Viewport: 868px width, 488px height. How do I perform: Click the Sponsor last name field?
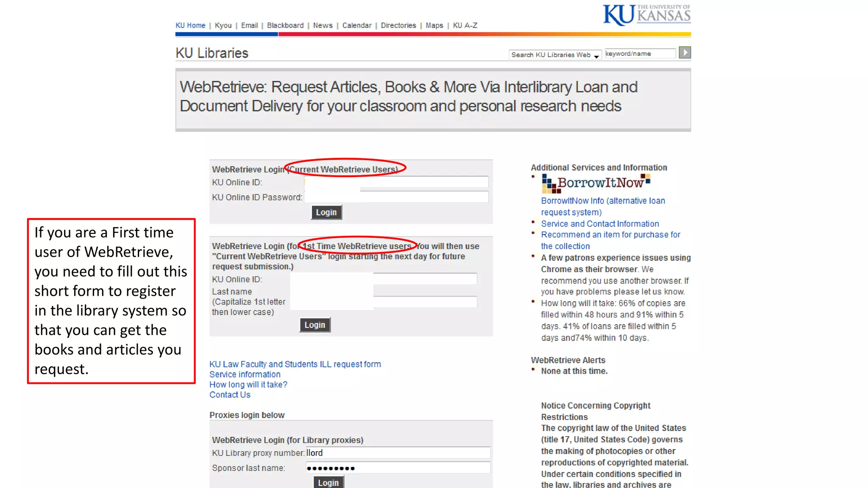pos(398,468)
